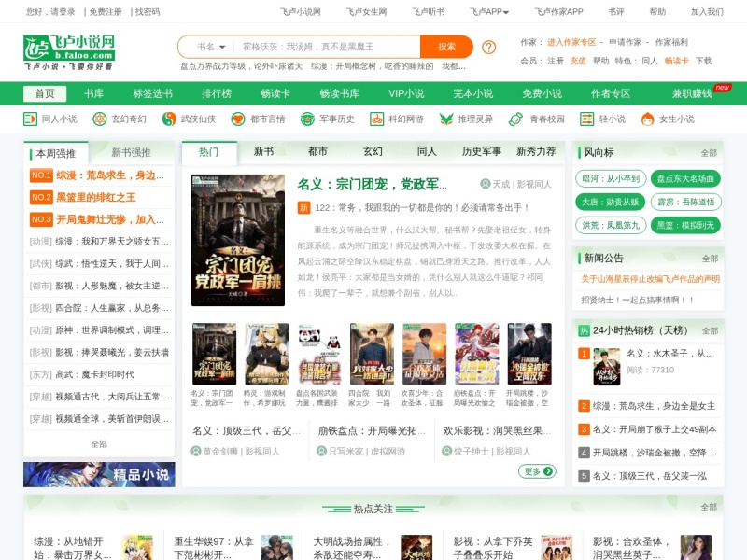
Task: Click the orange question mark help icon
Action: (x=488, y=48)
